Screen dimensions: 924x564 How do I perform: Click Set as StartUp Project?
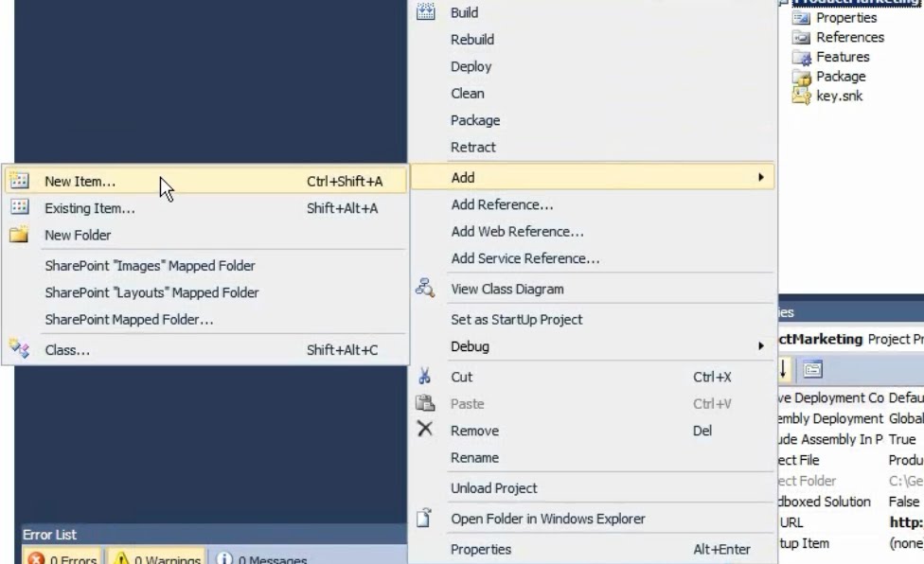(x=514, y=321)
